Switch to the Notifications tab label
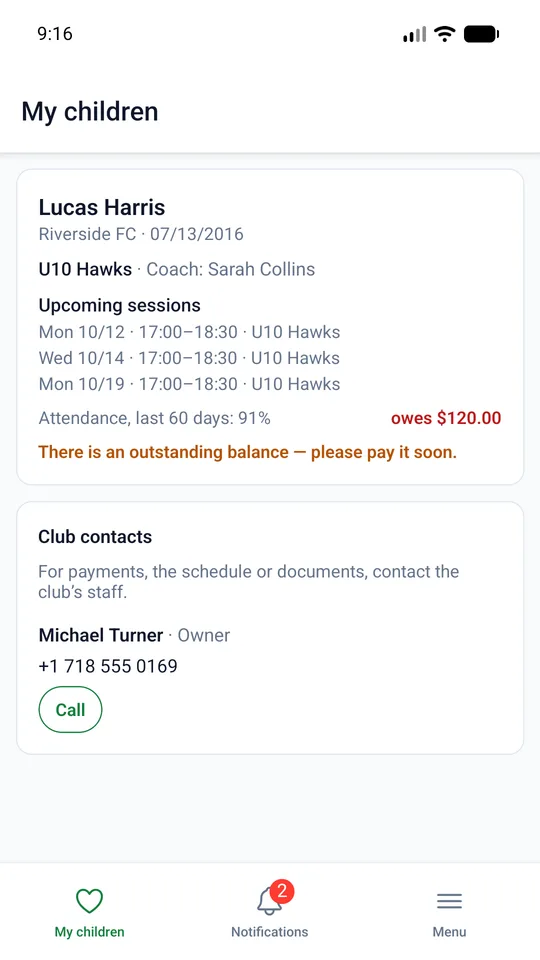The image size is (540, 960). 269,932
